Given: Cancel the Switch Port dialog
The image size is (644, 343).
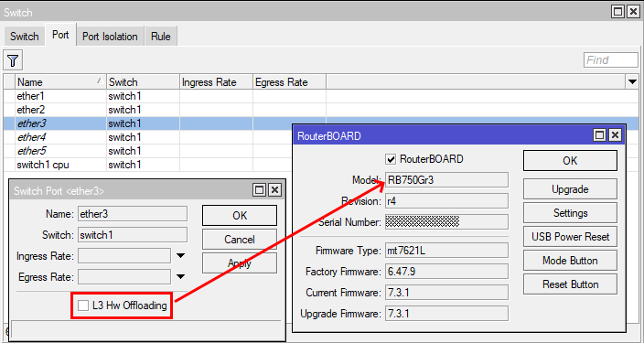Looking at the screenshot, I should [240, 240].
